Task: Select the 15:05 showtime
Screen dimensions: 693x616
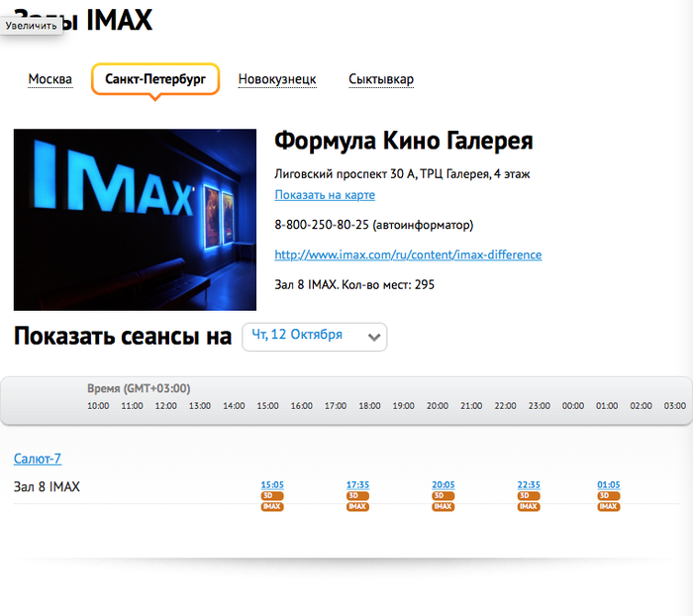Action: coord(272,484)
